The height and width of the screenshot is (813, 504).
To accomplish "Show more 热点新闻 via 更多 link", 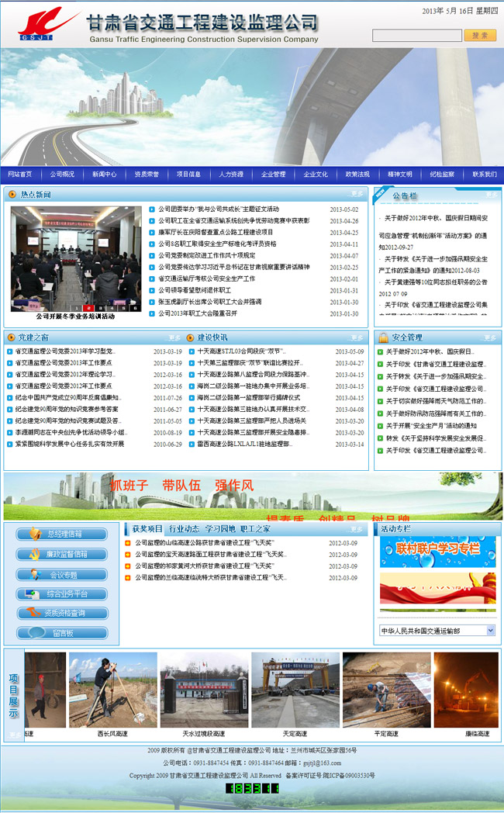I will point(357,194).
